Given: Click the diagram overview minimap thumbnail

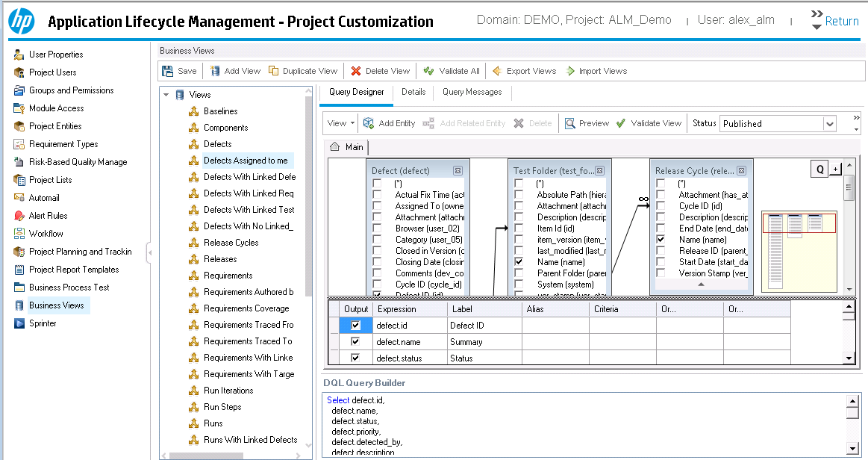Looking at the screenshot, I should click(x=799, y=252).
